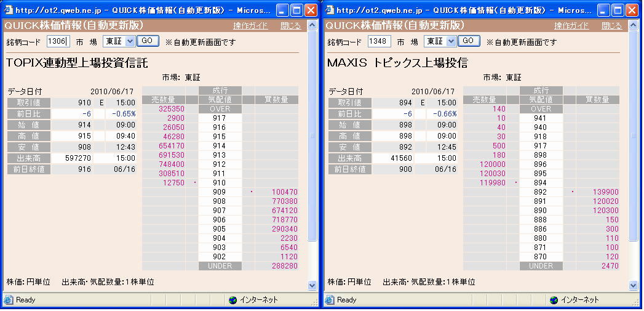
Task: Minimize the right QUICK stock window
Action: tap(604, 10)
